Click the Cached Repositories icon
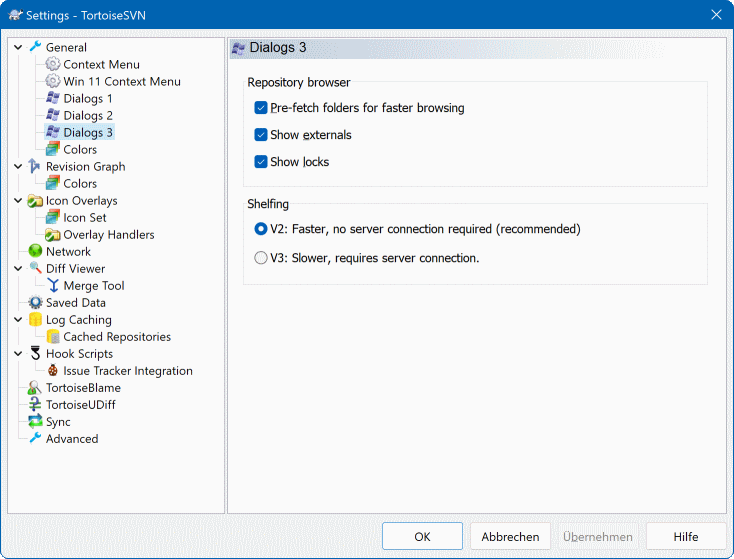 [53, 336]
